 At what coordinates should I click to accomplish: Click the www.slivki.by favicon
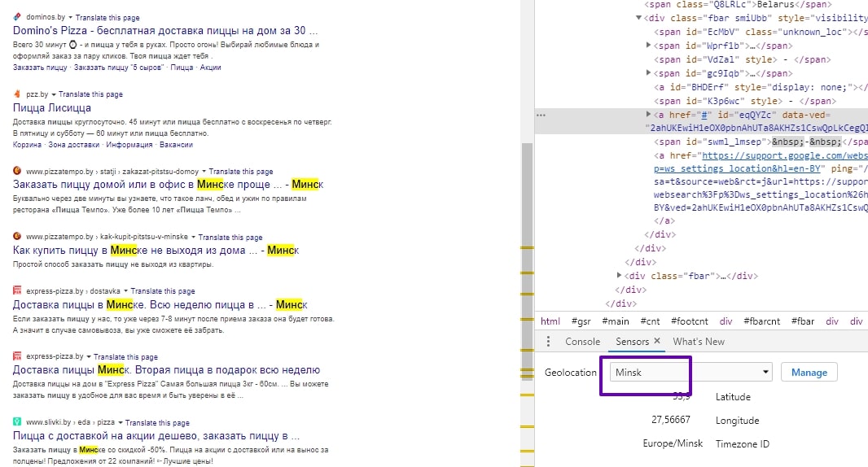tap(17, 421)
